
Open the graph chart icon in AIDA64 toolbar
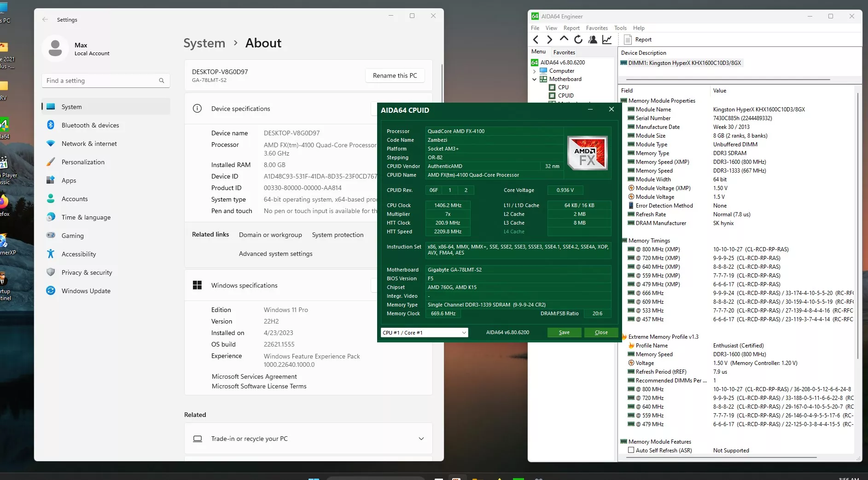(607, 40)
